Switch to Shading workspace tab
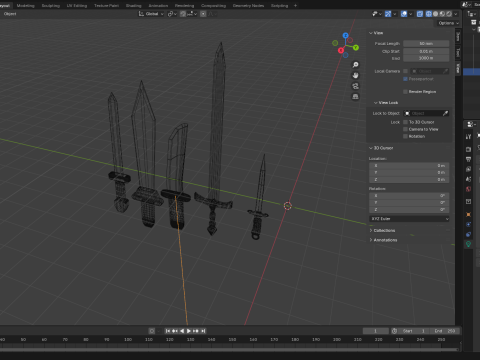The image size is (480, 360). [x=133, y=6]
